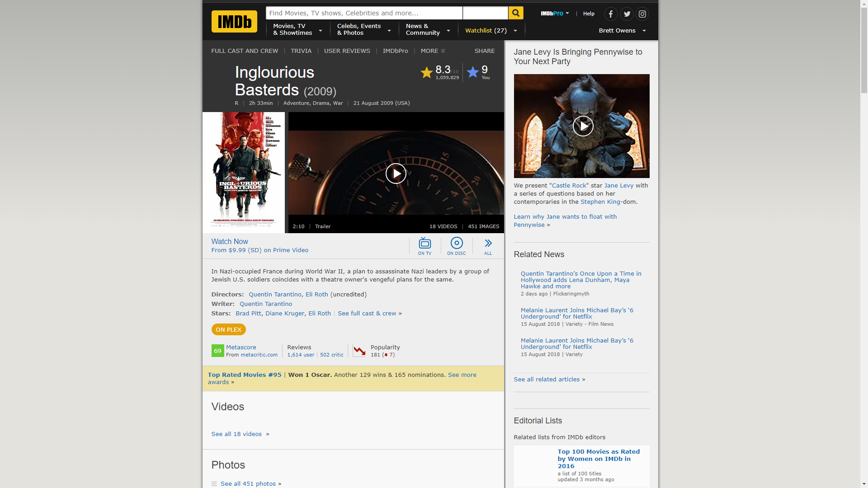Screen dimensions: 868x488
Task: Click the yellow search magnifier button
Action: pyautogui.click(x=516, y=13)
